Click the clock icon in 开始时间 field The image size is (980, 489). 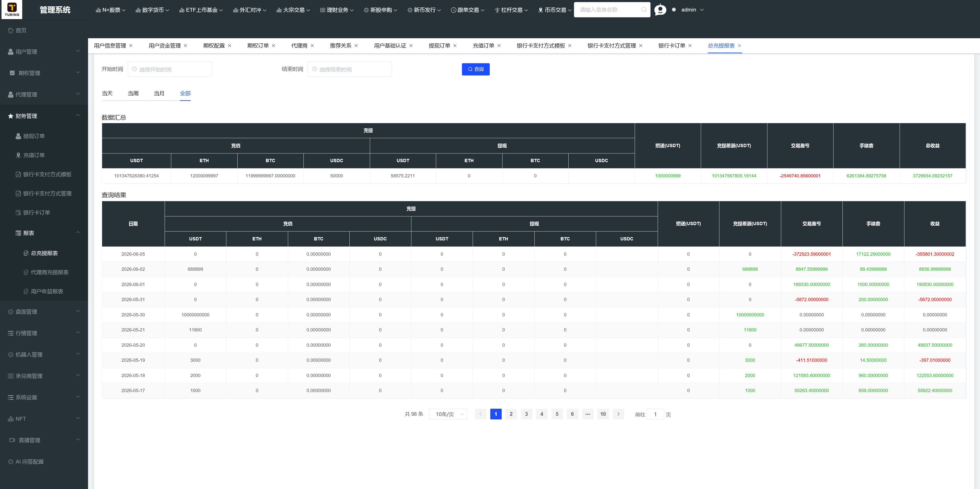[134, 69]
